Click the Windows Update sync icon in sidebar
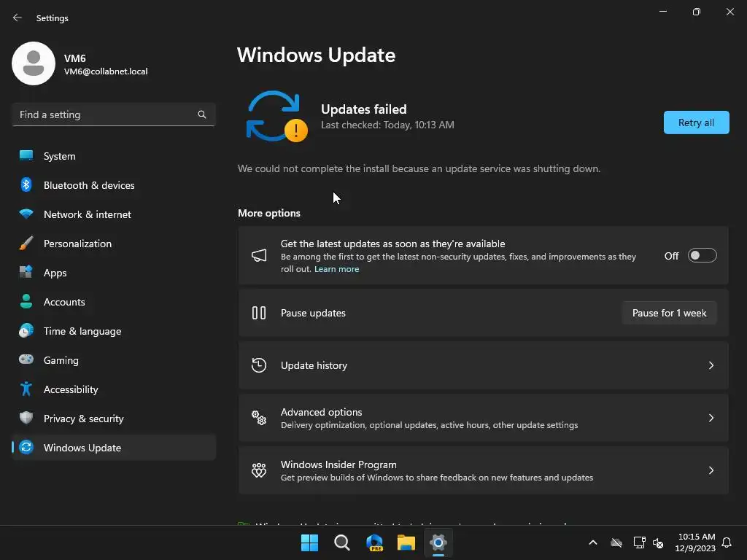 click(26, 447)
